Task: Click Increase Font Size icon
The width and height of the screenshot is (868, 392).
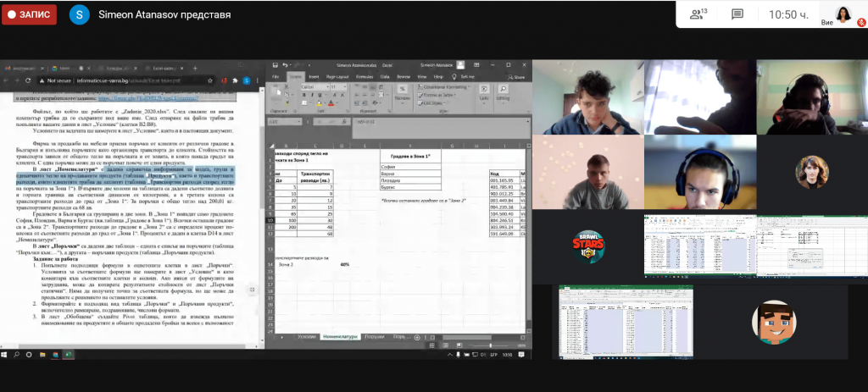Action: point(334,95)
